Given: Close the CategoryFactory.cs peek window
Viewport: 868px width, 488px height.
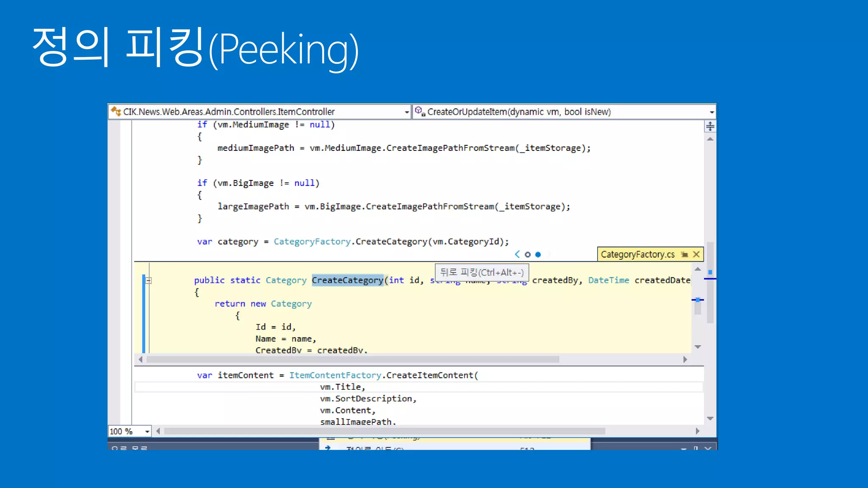Looking at the screenshot, I should pos(696,254).
